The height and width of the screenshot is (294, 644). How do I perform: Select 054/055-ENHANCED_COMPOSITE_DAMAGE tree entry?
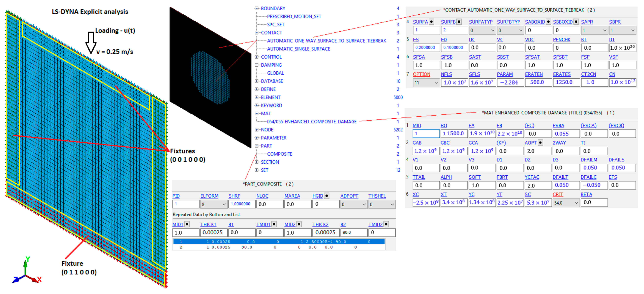[312, 122]
